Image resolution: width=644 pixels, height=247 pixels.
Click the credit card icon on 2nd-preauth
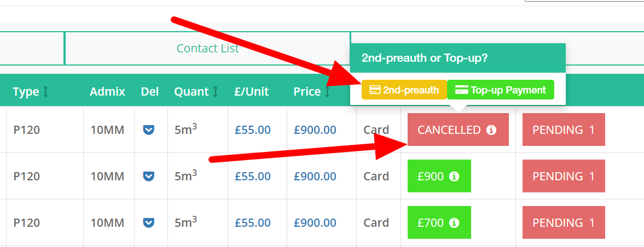[375, 90]
